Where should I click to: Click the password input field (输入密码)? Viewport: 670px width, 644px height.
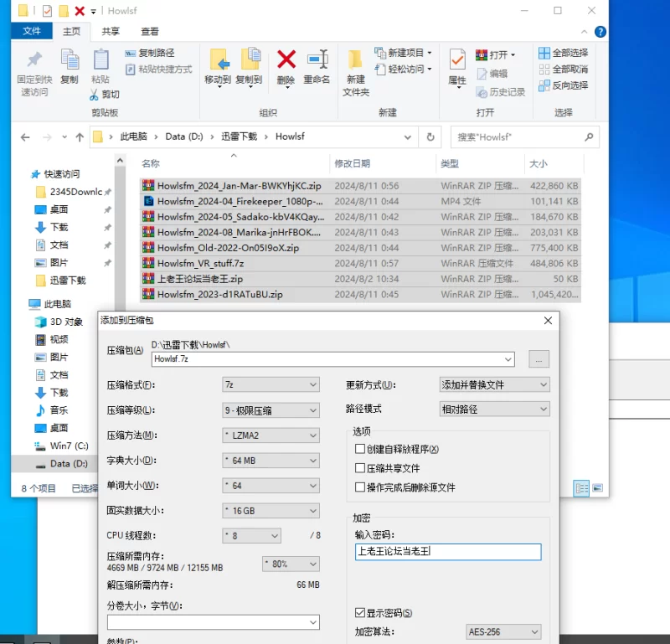click(448, 551)
